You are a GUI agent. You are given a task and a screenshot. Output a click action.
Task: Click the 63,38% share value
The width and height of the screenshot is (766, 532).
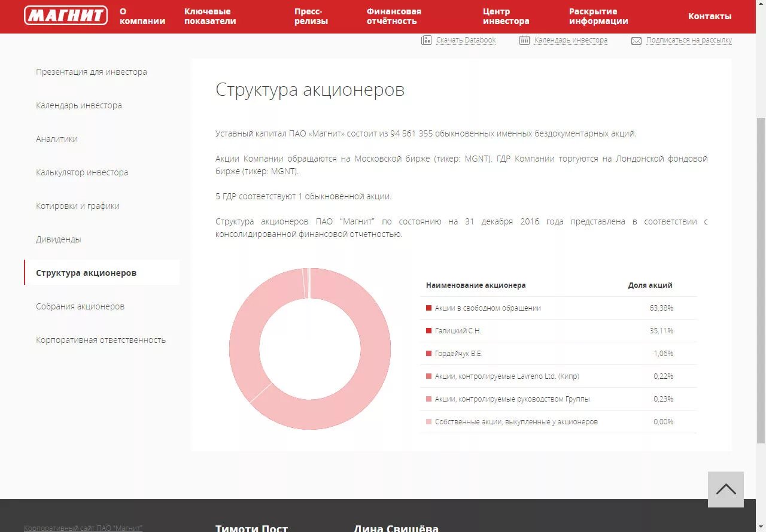point(661,308)
